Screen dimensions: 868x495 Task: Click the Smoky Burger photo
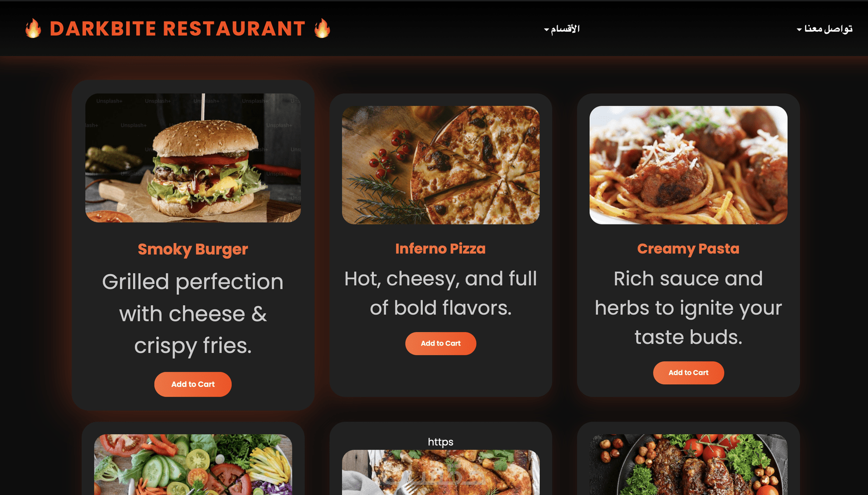tap(193, 158)
